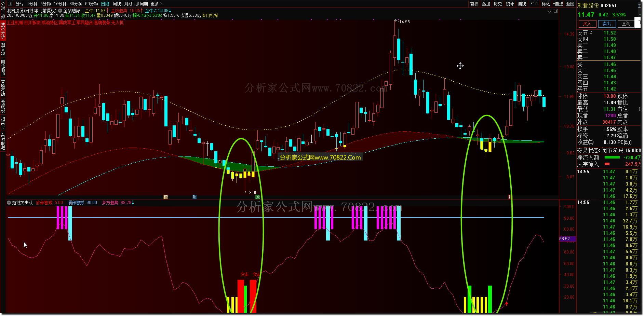This screenshot has width=644, height=316.
Task: Open the 董秘互动 left sidebar tab
Action: pyautogui.click(x=3, y=88)
